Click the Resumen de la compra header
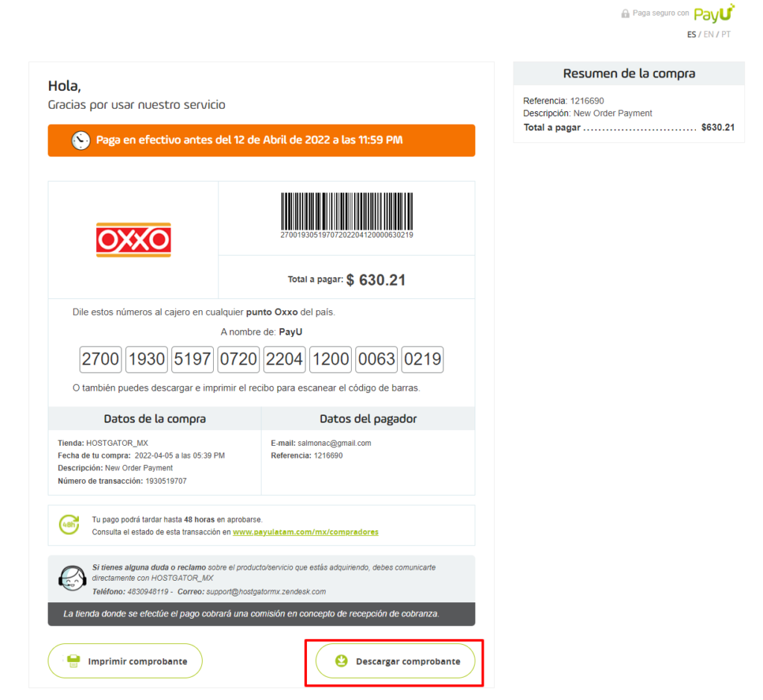 629,74
